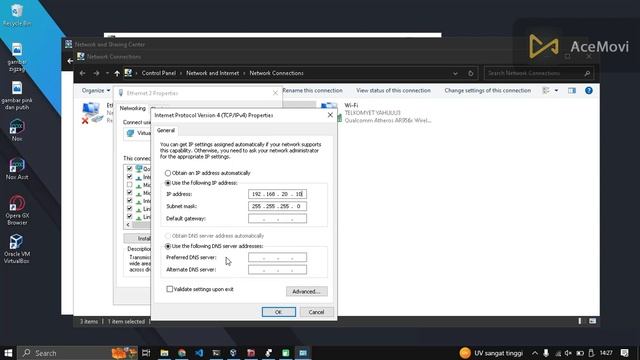Open the notification center icon
The height and width of the screenshot is (360, 640).
[624, 353]
